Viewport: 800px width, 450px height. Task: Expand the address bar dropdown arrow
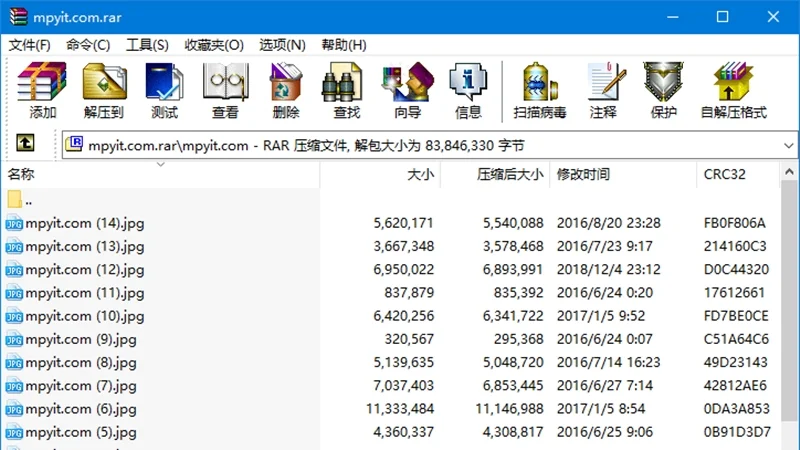point(788,146)
